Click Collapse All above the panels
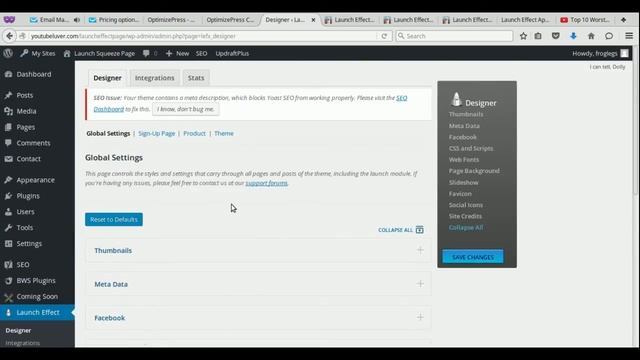The image size is (640, 360). (x=401, y=230)
